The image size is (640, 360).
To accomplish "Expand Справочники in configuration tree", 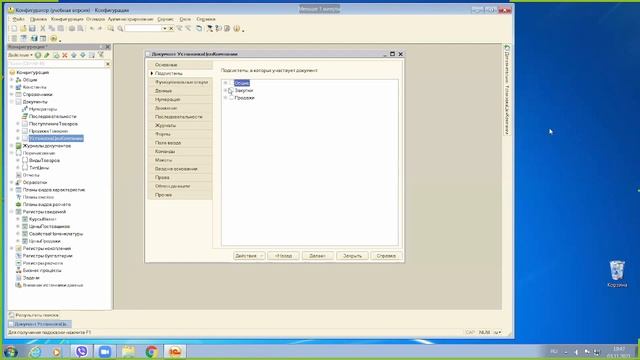I will (12, 94).
